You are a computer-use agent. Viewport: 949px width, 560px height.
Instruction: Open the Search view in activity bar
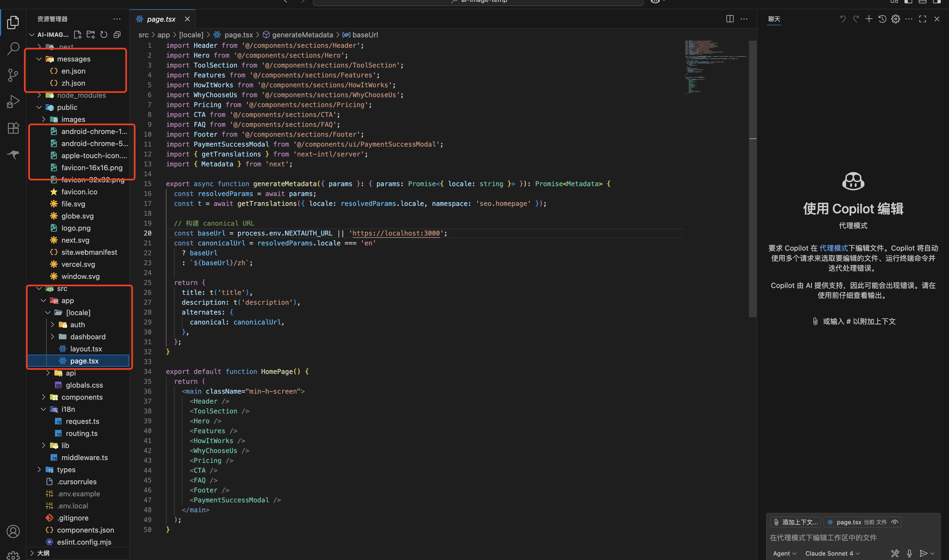(13, 49)
